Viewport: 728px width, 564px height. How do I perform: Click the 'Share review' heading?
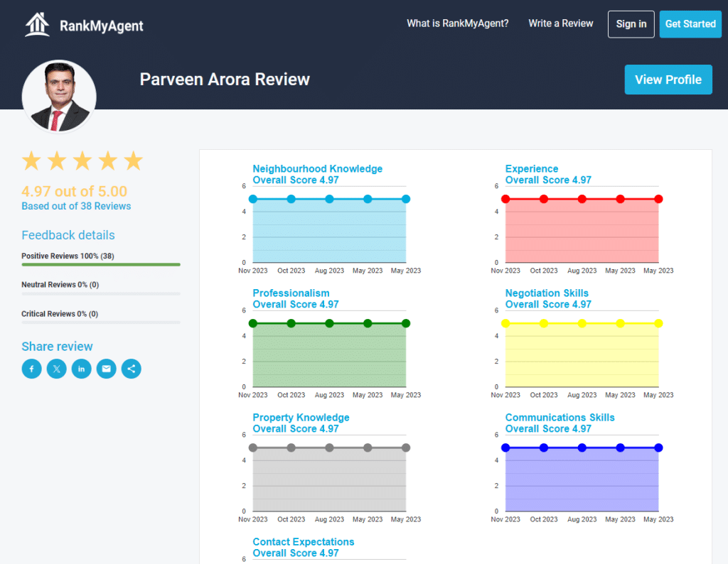[x=57, y=347]
